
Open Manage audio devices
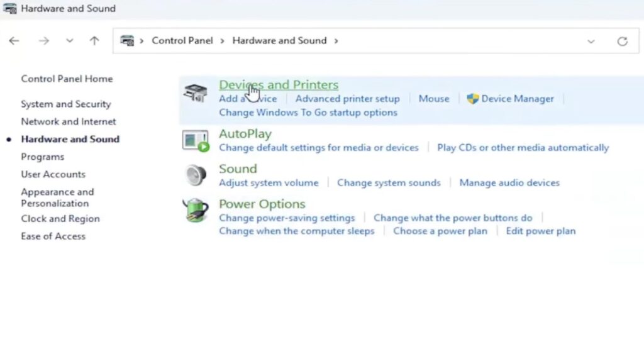[x=509, y=183]
